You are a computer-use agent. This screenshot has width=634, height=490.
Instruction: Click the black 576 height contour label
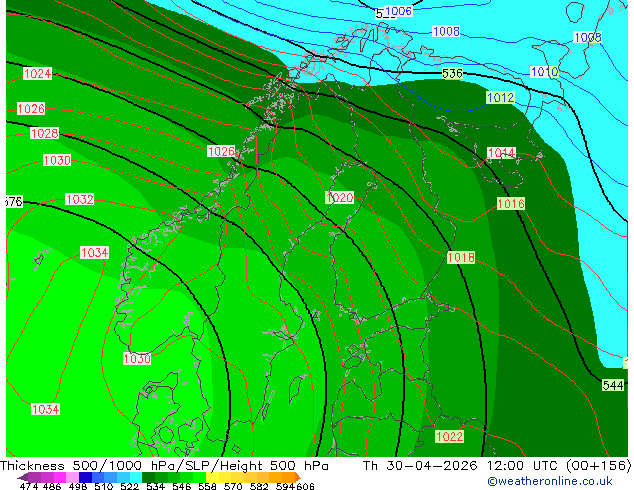[14, 201]
